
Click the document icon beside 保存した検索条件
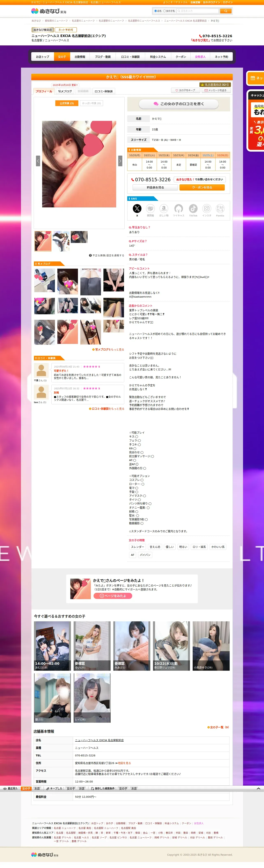[92, 788]
